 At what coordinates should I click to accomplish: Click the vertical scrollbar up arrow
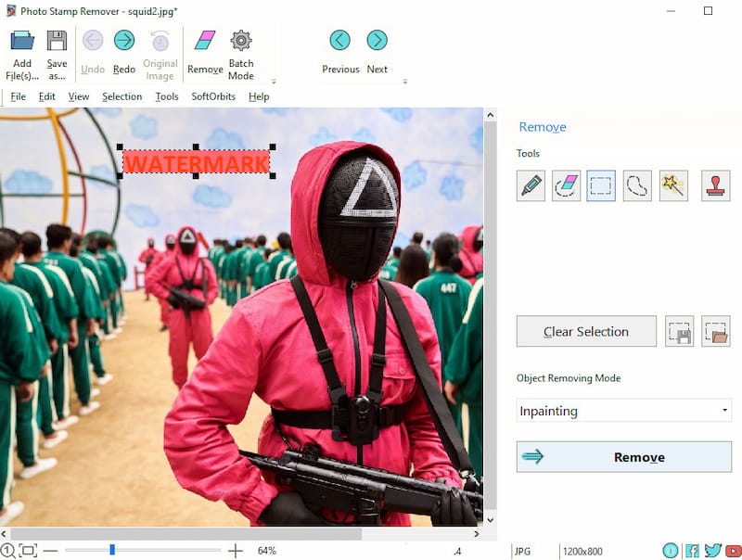click(491, 115)
